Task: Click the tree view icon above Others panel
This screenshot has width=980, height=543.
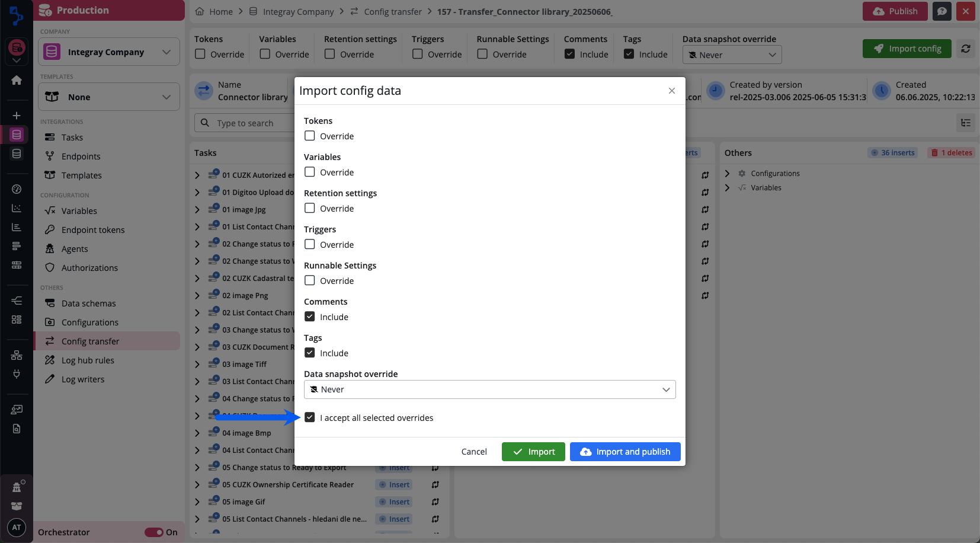Action: coord(966,123)
